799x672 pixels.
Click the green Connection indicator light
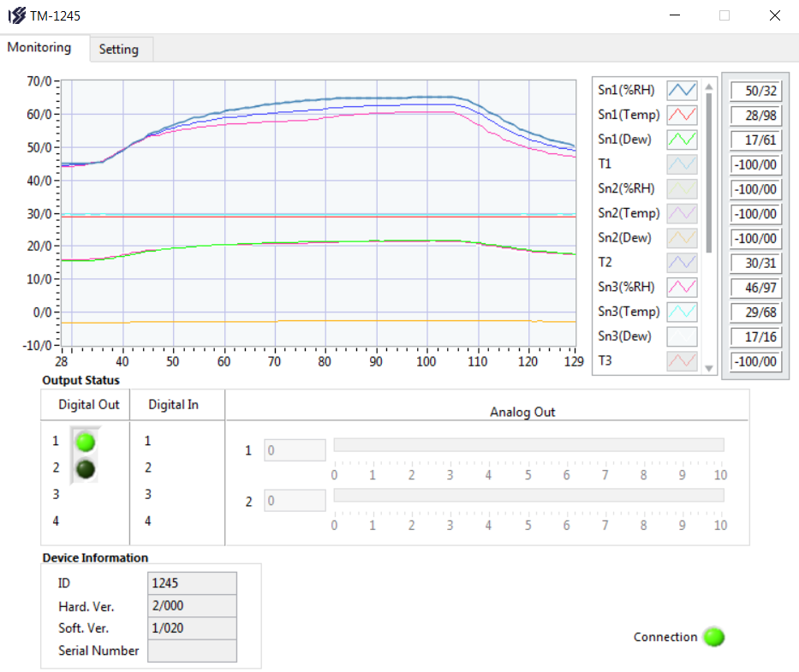pos(713,637)
